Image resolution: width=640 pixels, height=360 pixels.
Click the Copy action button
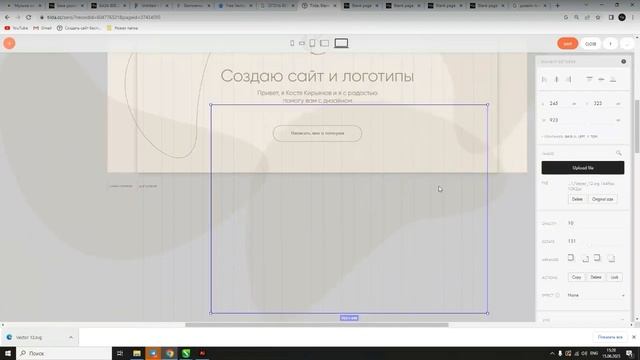point(576,277)
